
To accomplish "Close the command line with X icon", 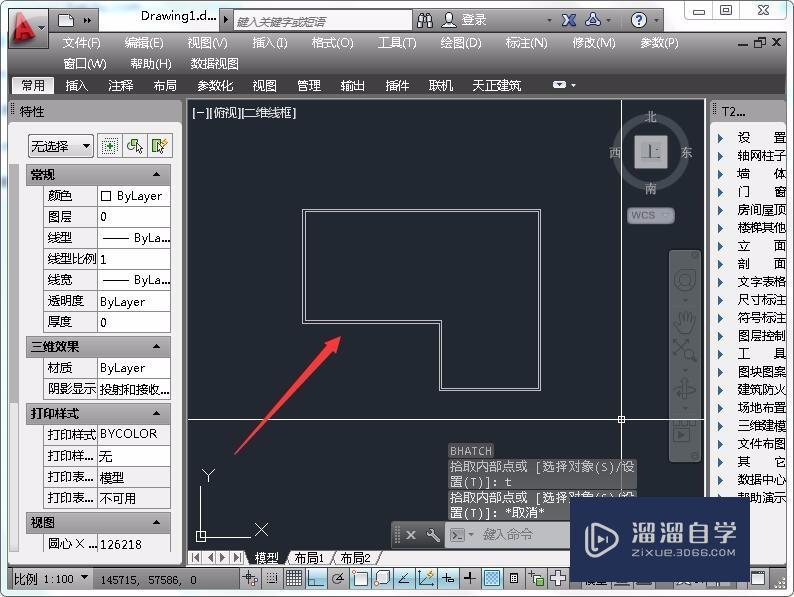I will (x=411, y=535).
